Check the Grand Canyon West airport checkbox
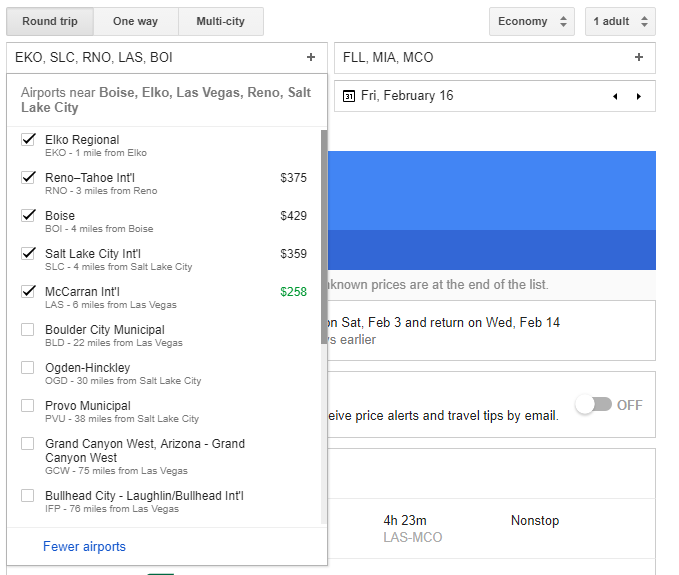Screen dimensions: 679x575 pos(28,444)
